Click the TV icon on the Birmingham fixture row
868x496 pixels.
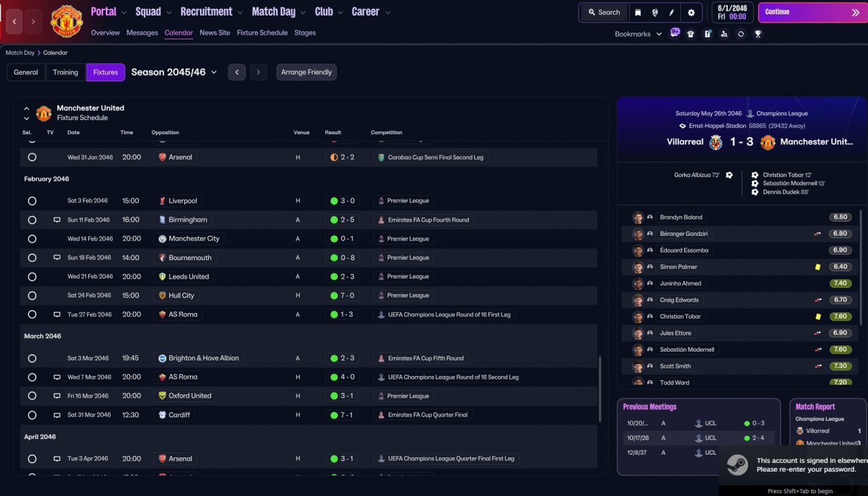[57, 220]
